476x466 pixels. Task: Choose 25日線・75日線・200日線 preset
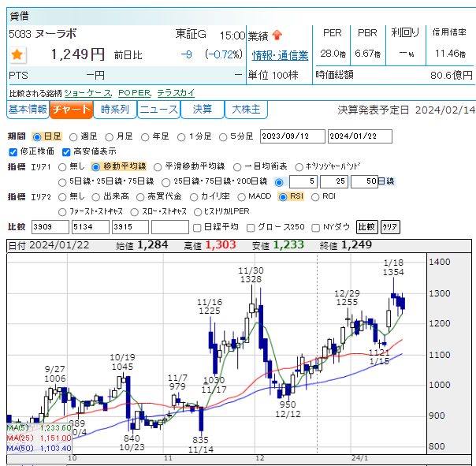click(165, 182)
